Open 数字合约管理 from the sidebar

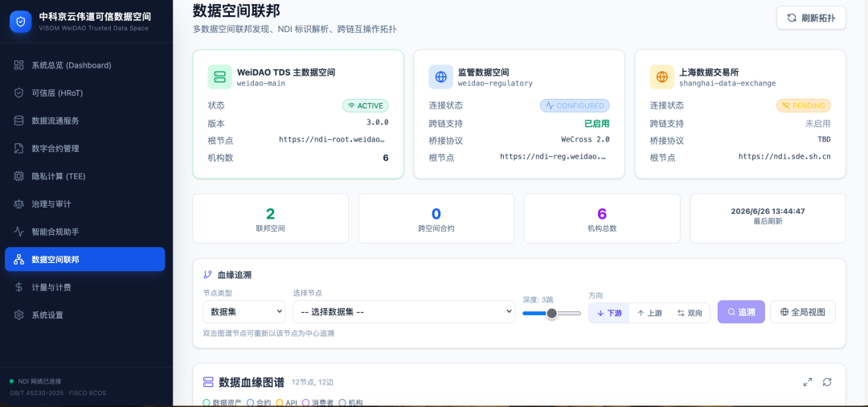[84, 149]
